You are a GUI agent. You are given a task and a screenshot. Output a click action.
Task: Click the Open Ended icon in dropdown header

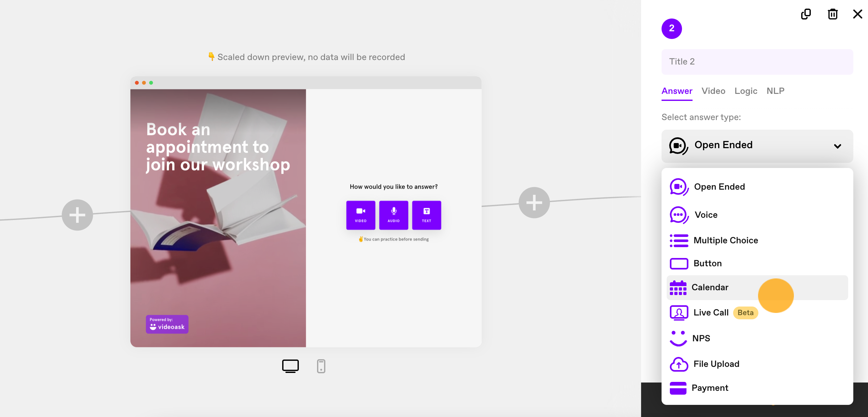coord(678,146)
